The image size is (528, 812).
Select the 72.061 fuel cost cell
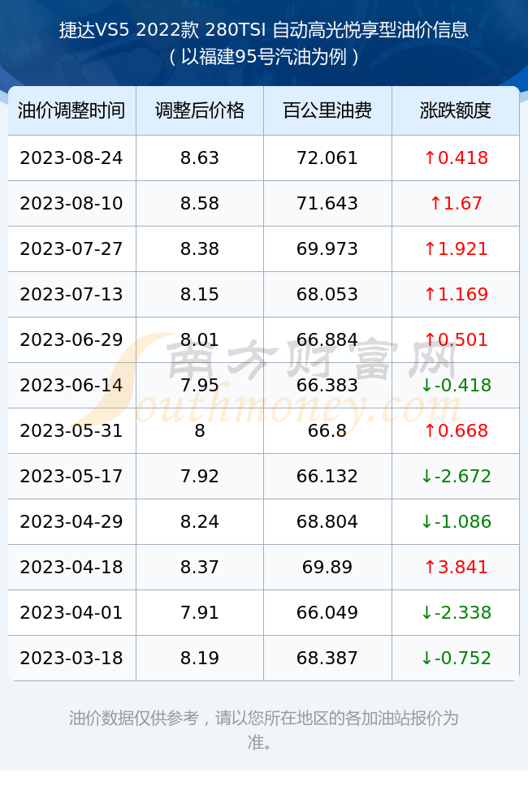pos(327,158)
